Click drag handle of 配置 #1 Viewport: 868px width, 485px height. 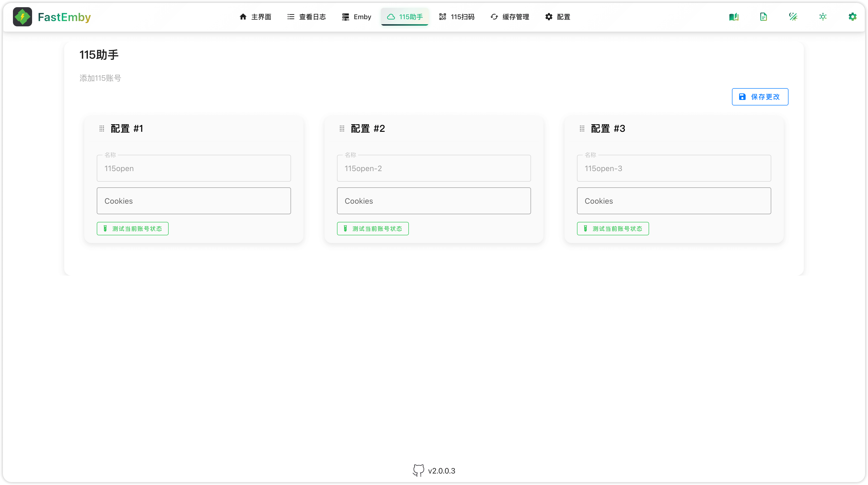pyautogui.click(x=102, y=128)
